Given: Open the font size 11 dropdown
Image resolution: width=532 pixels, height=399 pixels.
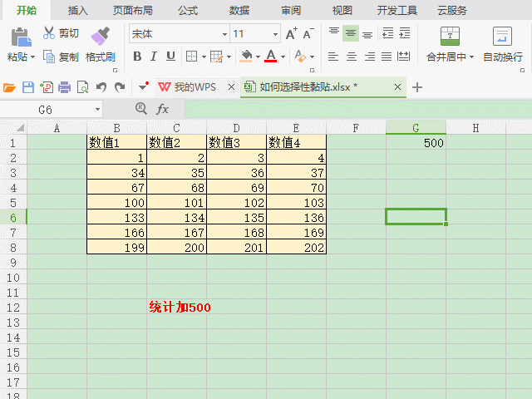Looking at the screenshot, I should point(275,34).
